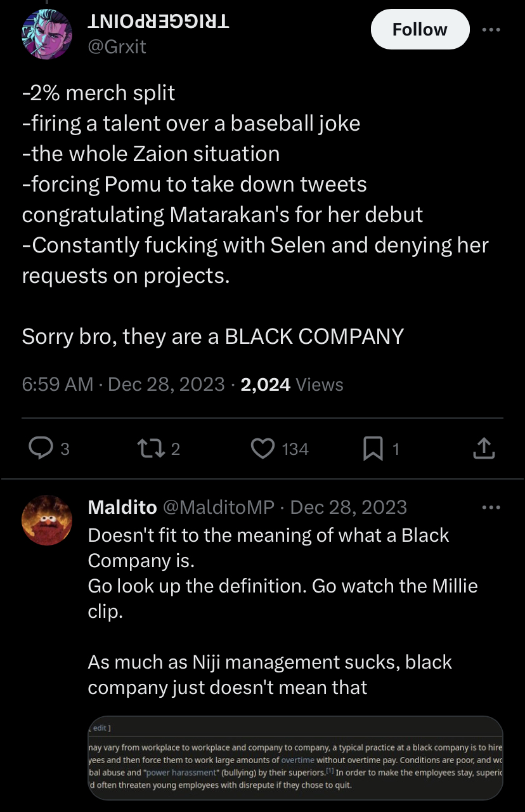Follow the @Grxit account
The width and height of the screenshot is (525, 812).
click(x=419, y=30)
